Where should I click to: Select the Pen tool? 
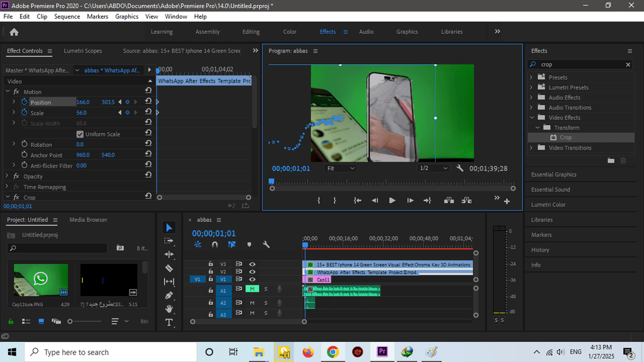[169, 295]
